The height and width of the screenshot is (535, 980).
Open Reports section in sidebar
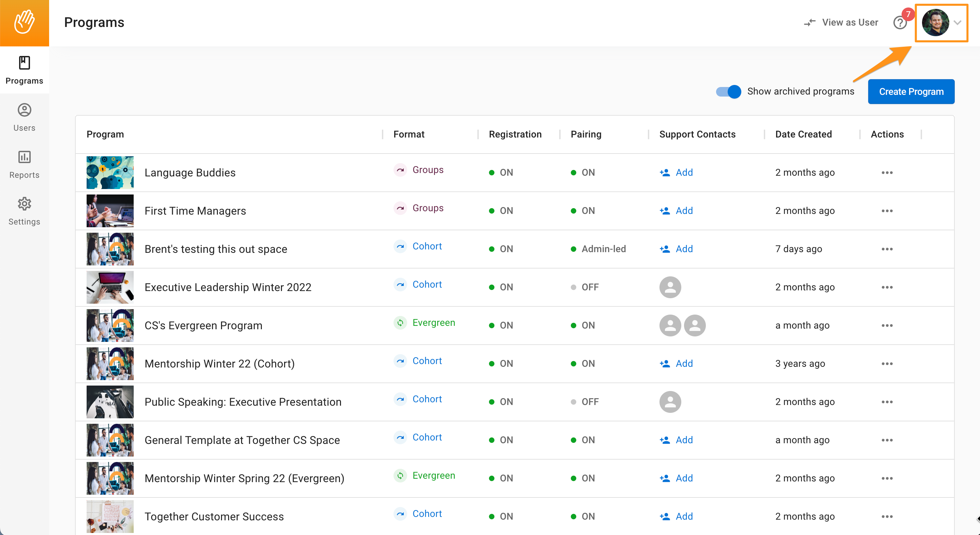pyautogui.click(x=24, y=164)
